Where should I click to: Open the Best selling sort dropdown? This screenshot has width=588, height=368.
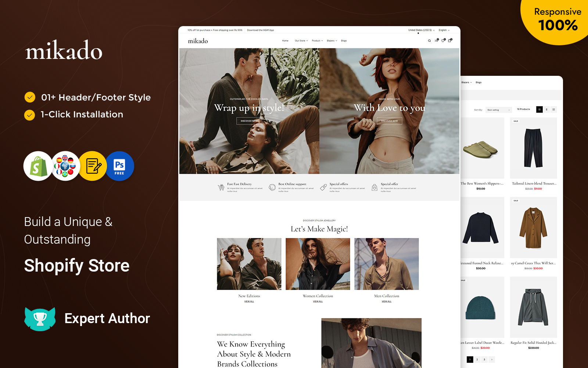498,110
